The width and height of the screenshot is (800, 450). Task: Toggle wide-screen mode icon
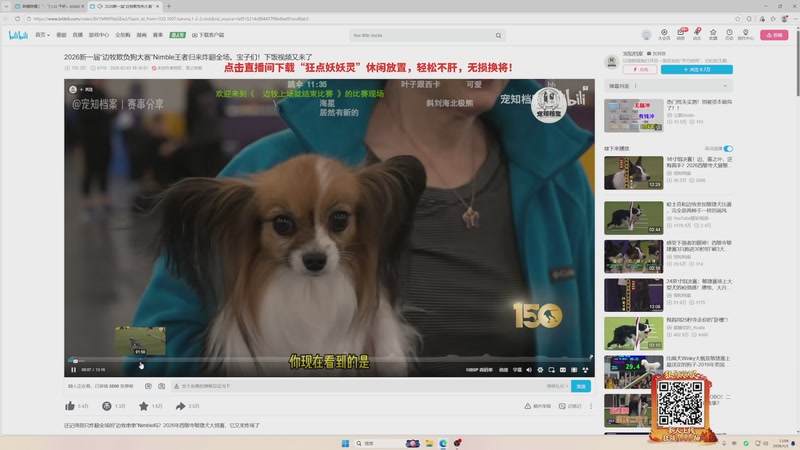pos(563,369)
